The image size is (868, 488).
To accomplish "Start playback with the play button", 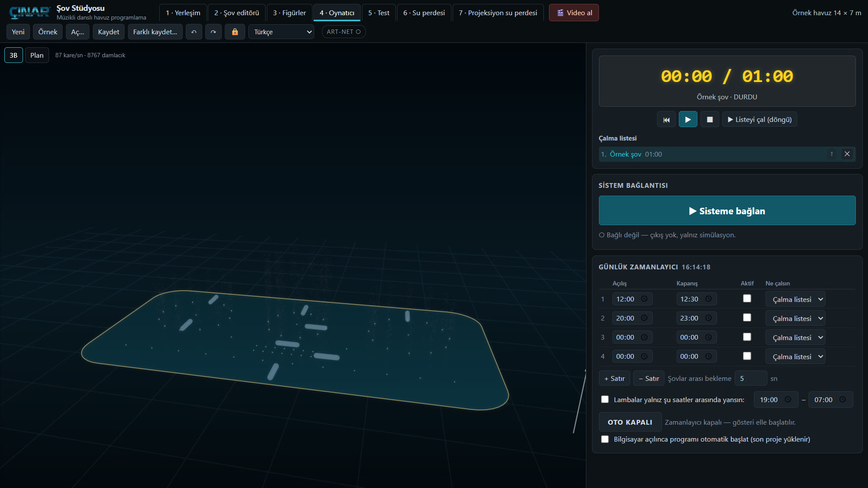I will coord(688,120).
